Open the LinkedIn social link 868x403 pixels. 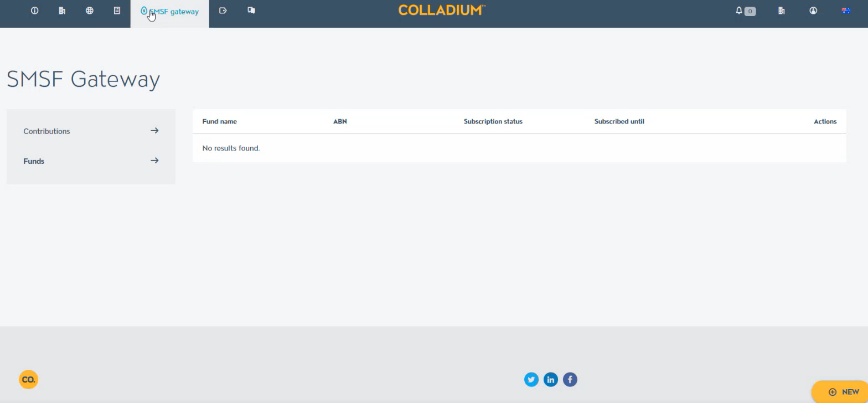[551, 380]
